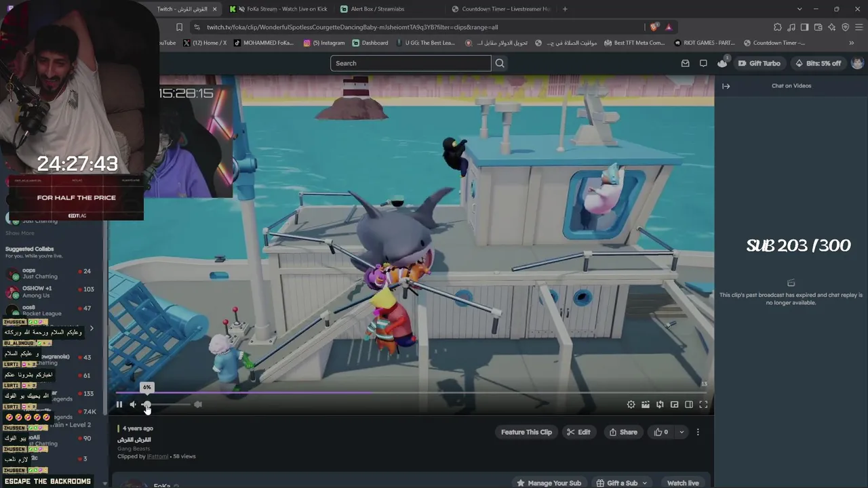Open the three-dot more options menu
This screenshot has width=868, height=488.
click(698, 432)
